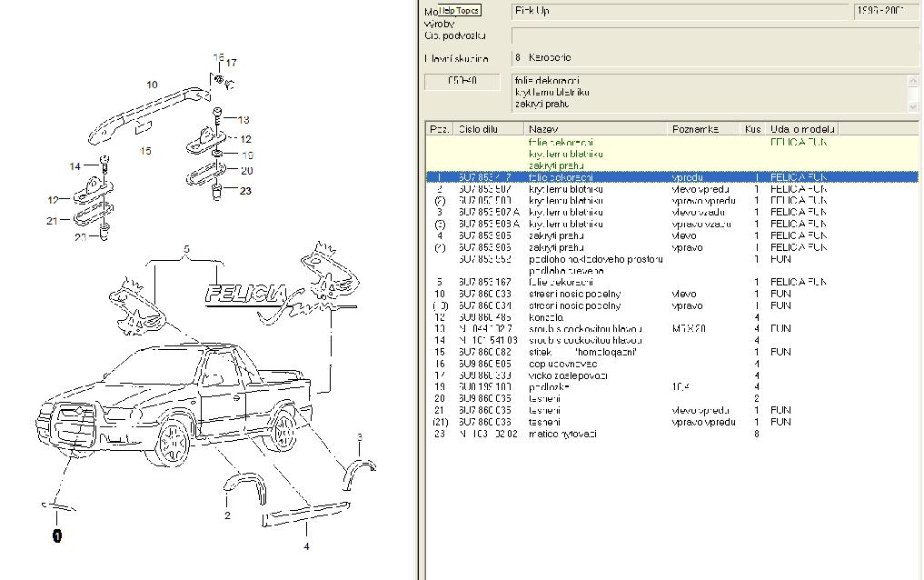Click callout 2 front fender trim

pyautogui.click(x=227, y=515)
